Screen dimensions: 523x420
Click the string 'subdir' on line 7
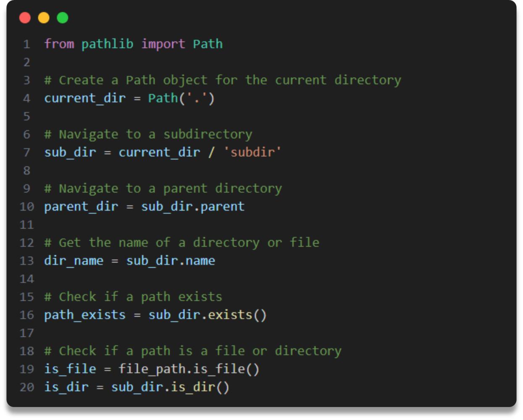click(252, 152)
